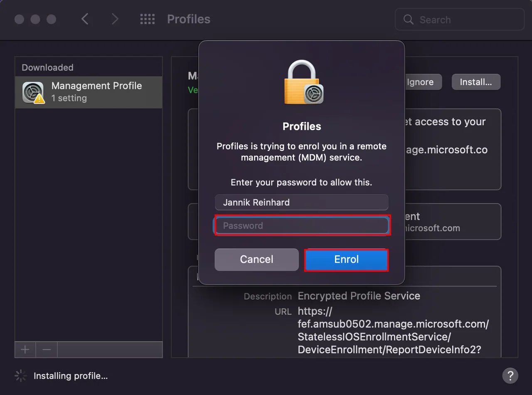Focus the Password input field
The image size is (532, 395).
(x=302, y=226)
